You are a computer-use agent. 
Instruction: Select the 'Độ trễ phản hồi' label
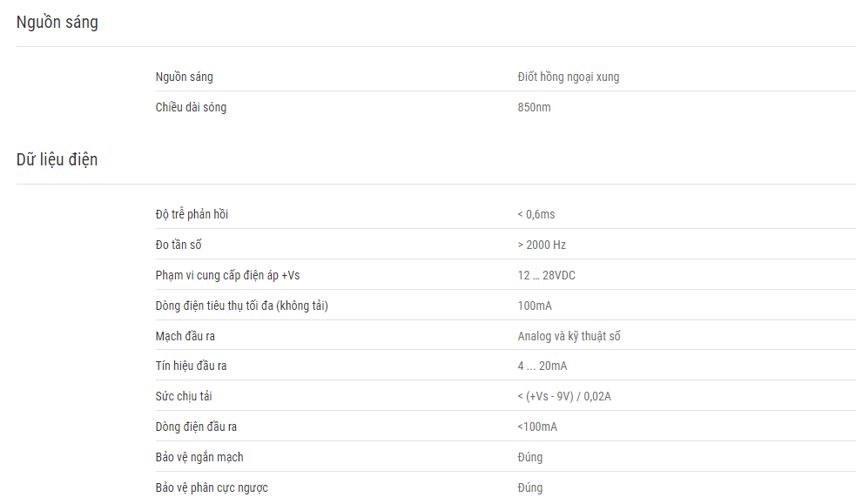[192, 214]
